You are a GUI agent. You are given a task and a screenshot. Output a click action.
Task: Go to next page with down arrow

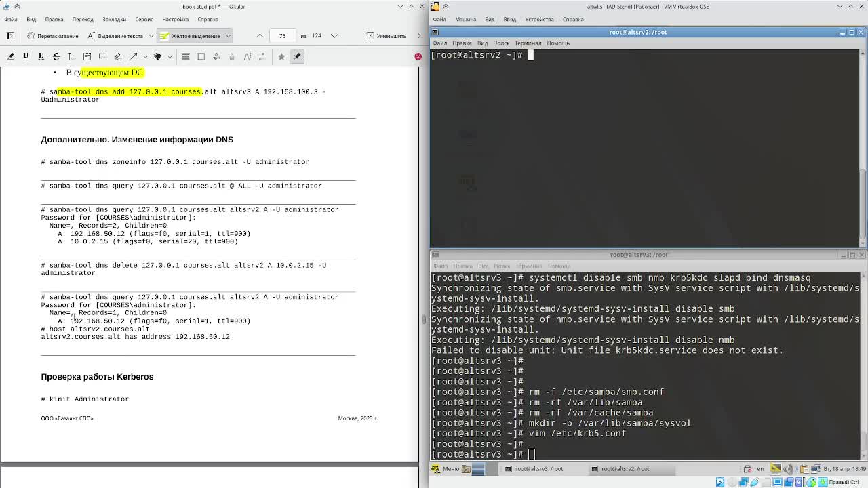334,36
